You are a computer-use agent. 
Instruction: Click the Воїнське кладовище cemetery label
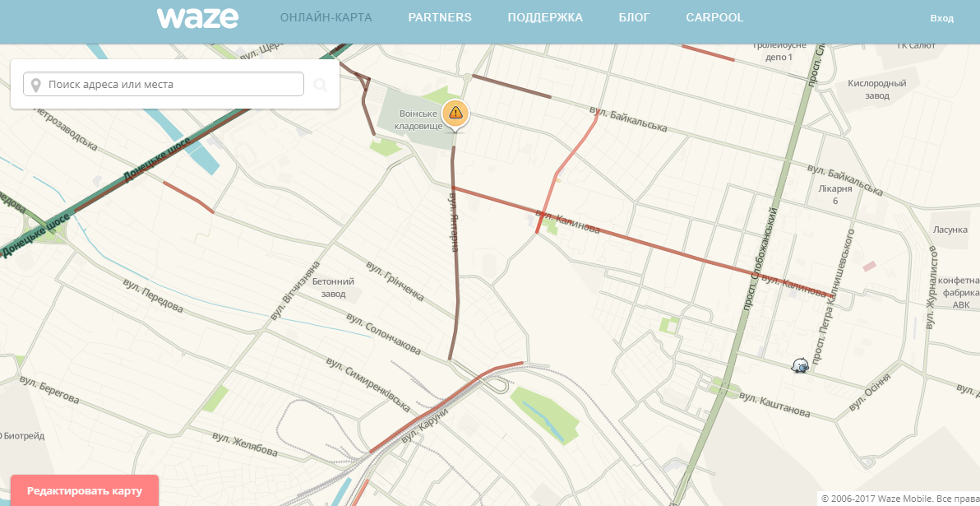coord(418,120)
